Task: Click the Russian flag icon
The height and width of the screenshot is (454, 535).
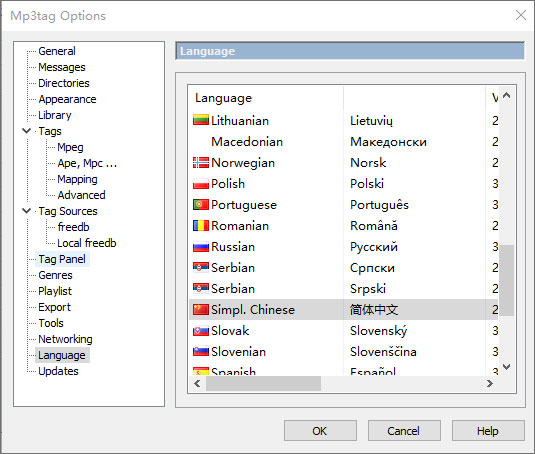Action: point(201,247)
